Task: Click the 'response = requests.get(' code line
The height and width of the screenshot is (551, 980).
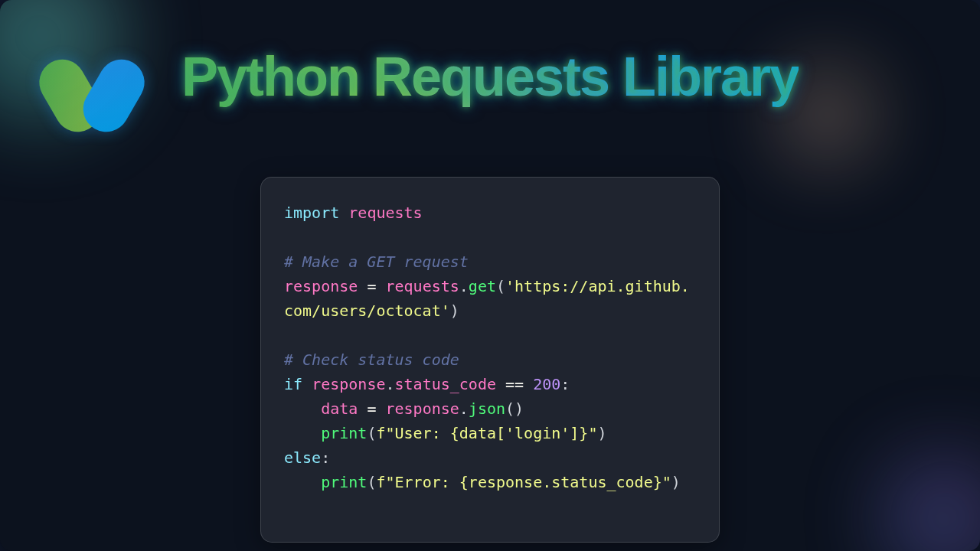Action: 487,286
